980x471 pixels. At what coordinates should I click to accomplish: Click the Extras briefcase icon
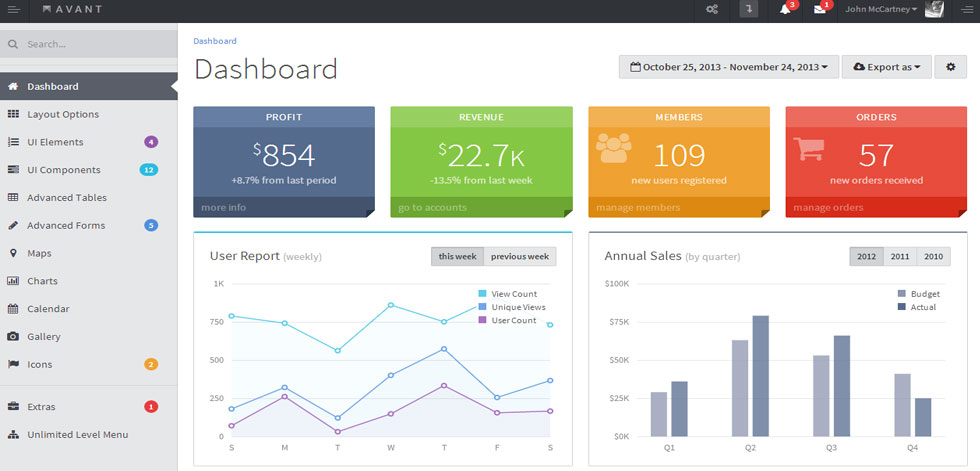point(13,407)
